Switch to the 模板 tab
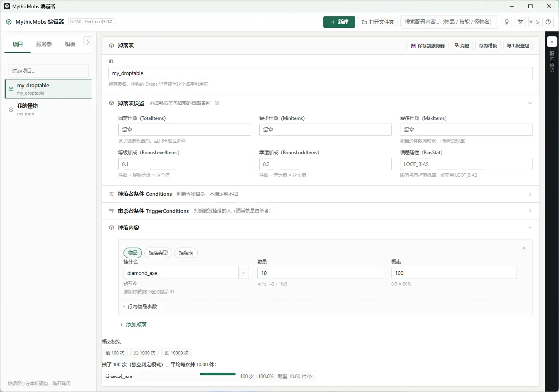Screen dimensions: 559x392 70,44
